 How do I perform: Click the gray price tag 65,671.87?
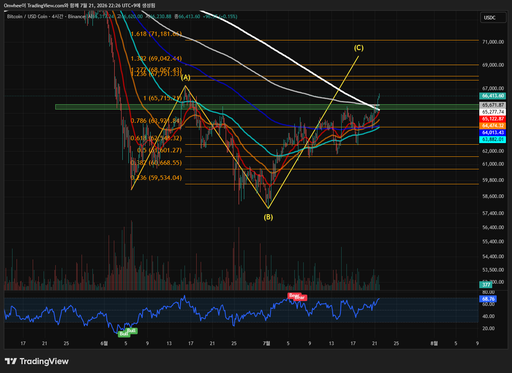493,105
